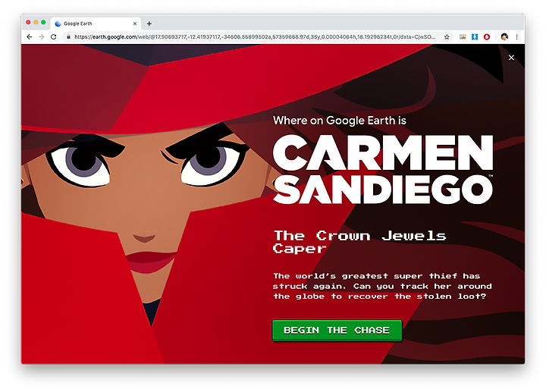Close the Google Earth tab
The width and height of the screenshot is (546, 392).
coord(135,24)
